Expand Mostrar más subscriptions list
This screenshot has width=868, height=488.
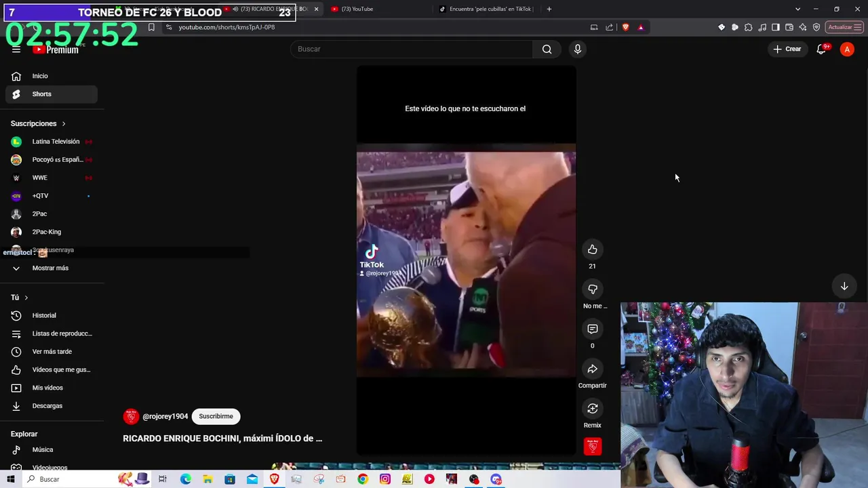pos(52,268)
